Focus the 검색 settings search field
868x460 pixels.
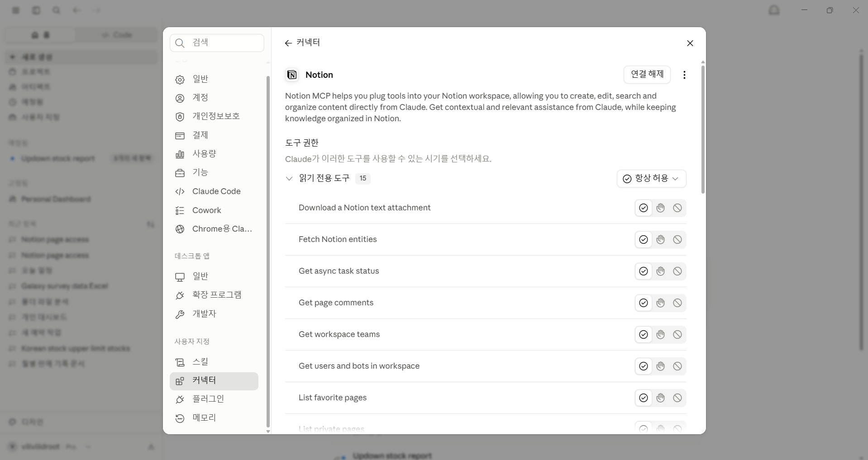[x=217, y=43]
